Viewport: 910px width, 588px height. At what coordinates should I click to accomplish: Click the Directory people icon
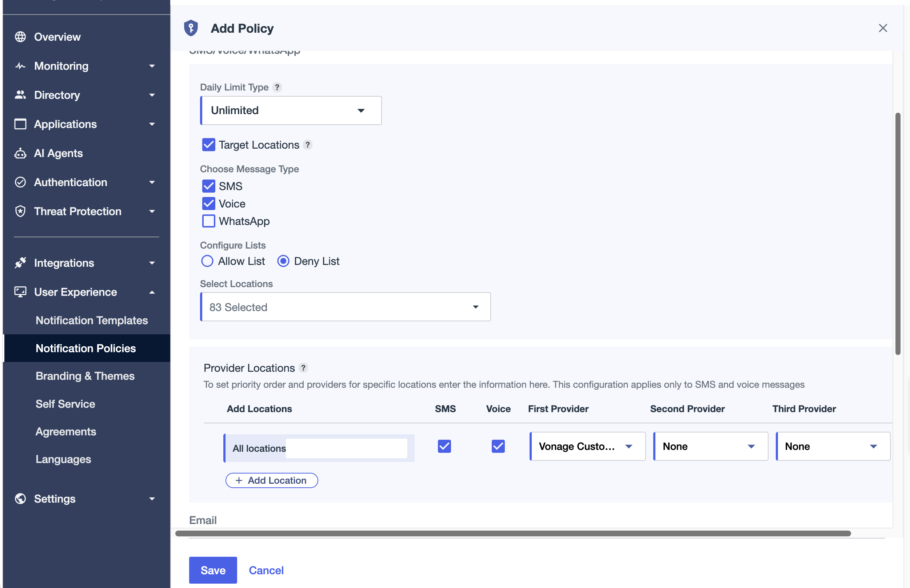pos(20,95)
